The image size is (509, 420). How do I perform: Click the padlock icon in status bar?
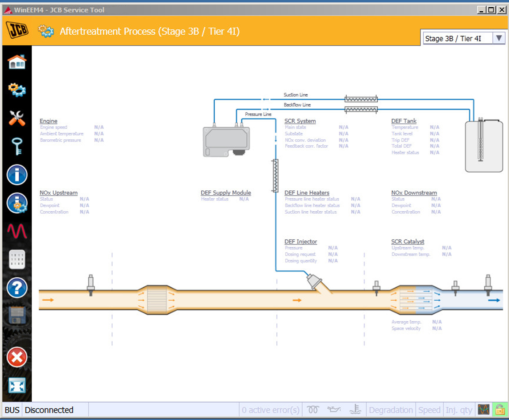500,410
